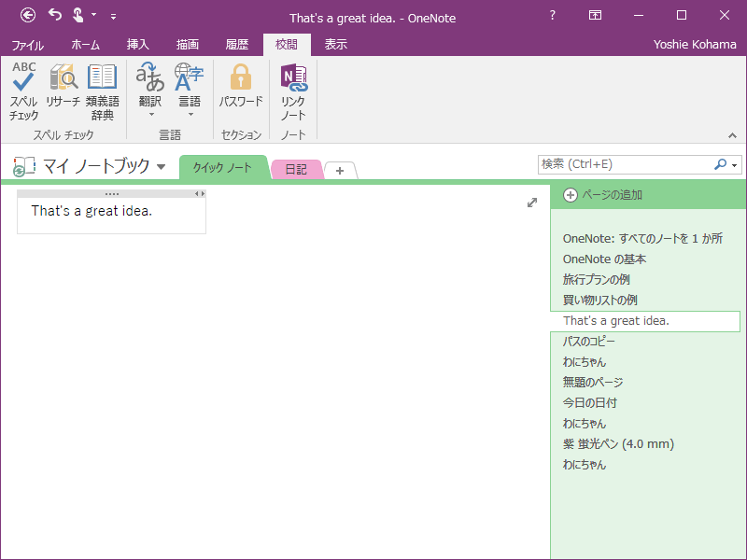747x560 pixels.
Task: Expand page to full view arrow
Action: point(532,203)
